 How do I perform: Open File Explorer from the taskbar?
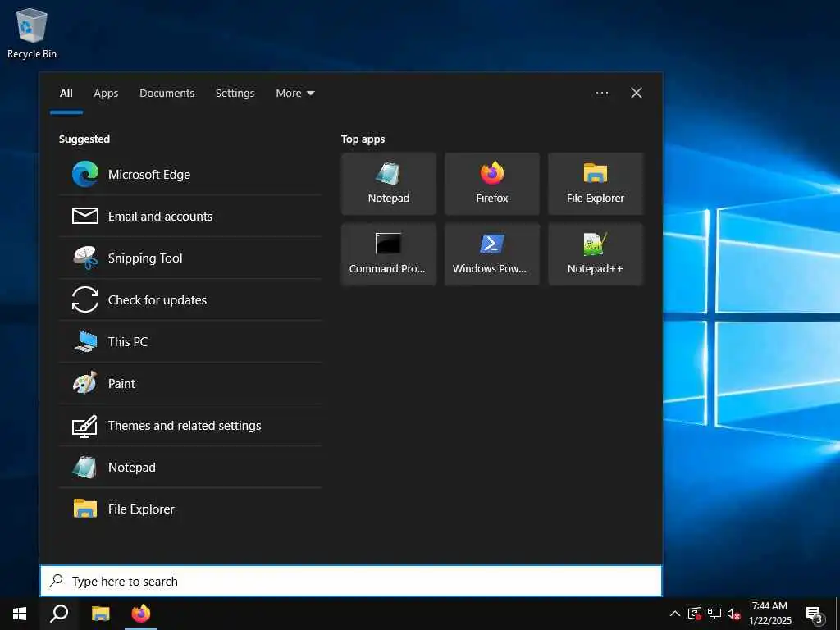[x=100, y=614]
